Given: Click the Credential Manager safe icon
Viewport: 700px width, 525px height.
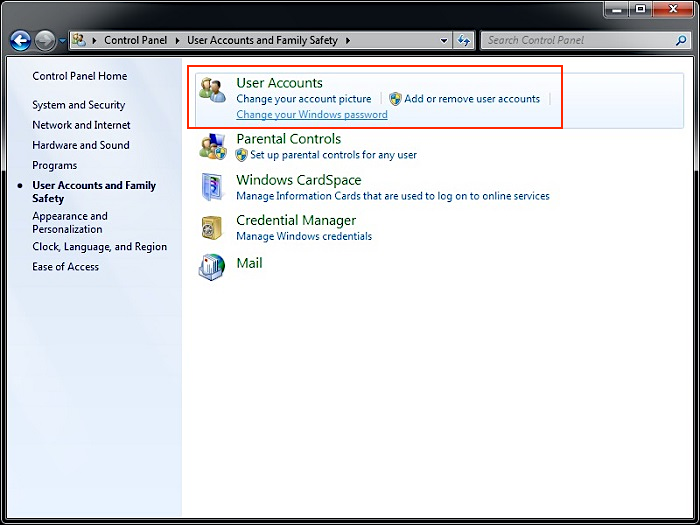Looking at the screenshot, I should pyautogui.click(x=212, y=228).
